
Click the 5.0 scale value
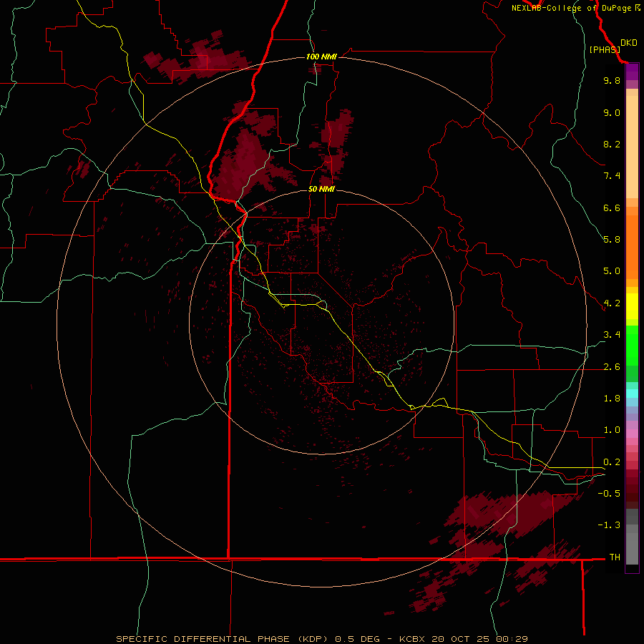(x=612, y=271)
